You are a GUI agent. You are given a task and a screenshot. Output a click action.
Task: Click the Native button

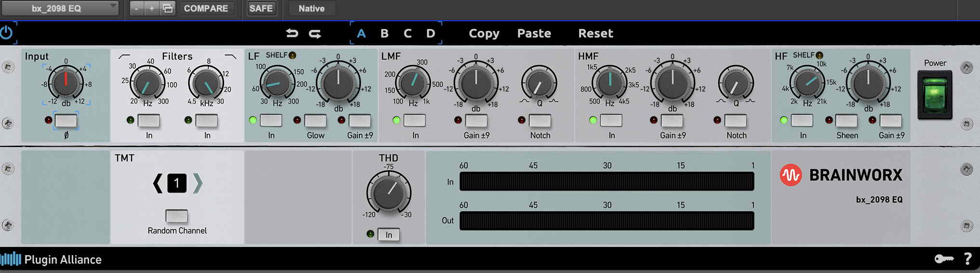tap(311, 8)
